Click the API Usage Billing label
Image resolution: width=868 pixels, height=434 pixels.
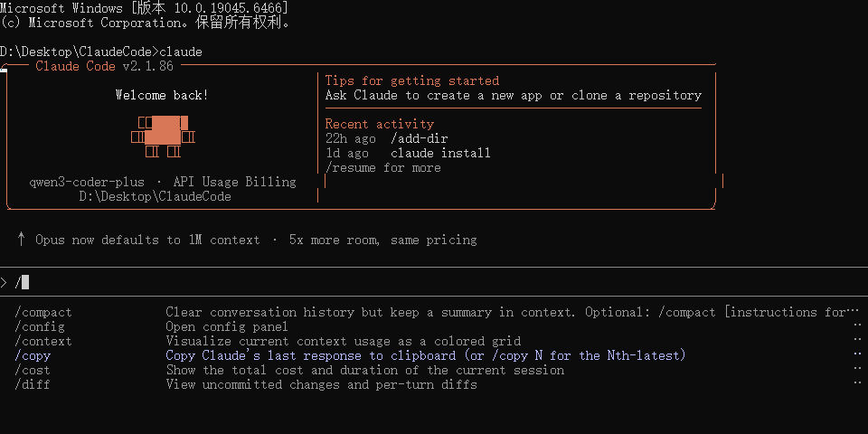(234, 182)
